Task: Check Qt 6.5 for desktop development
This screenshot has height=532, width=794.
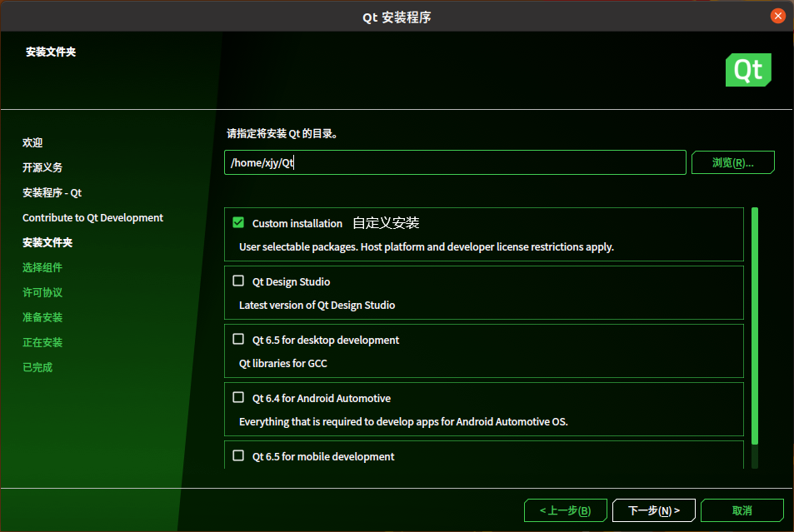Action: pos(238,339)
